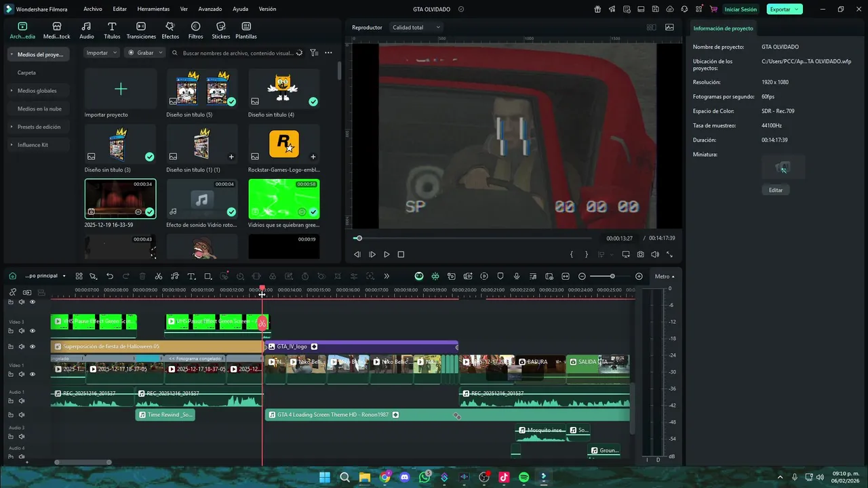
Task: Hide the Video 3 track with eye icon
Action: [x=32, y=331]
